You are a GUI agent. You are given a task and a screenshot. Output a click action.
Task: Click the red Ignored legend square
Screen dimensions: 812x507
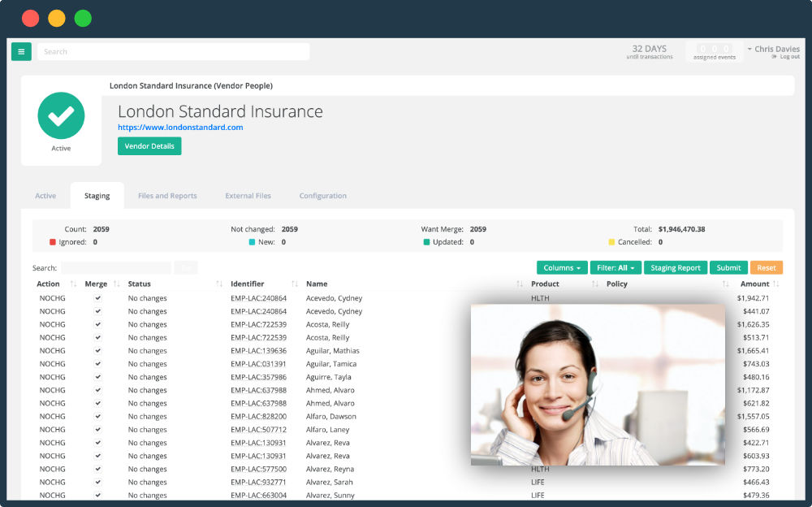(x=52, y=242)
